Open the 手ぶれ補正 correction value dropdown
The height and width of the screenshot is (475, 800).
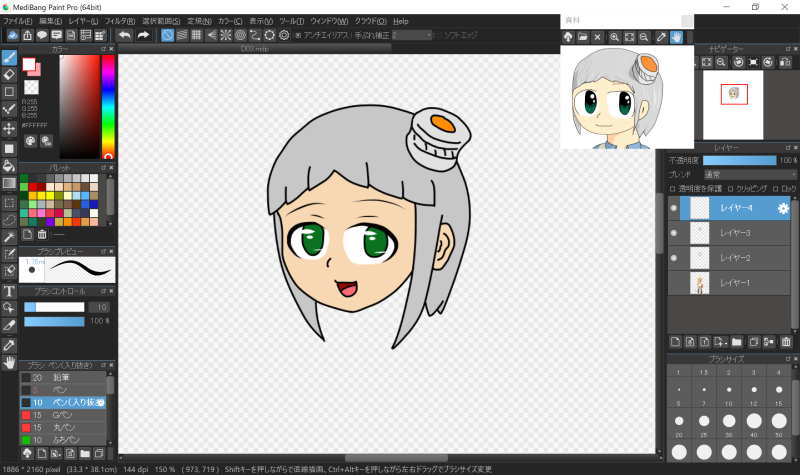pos(410,35)
